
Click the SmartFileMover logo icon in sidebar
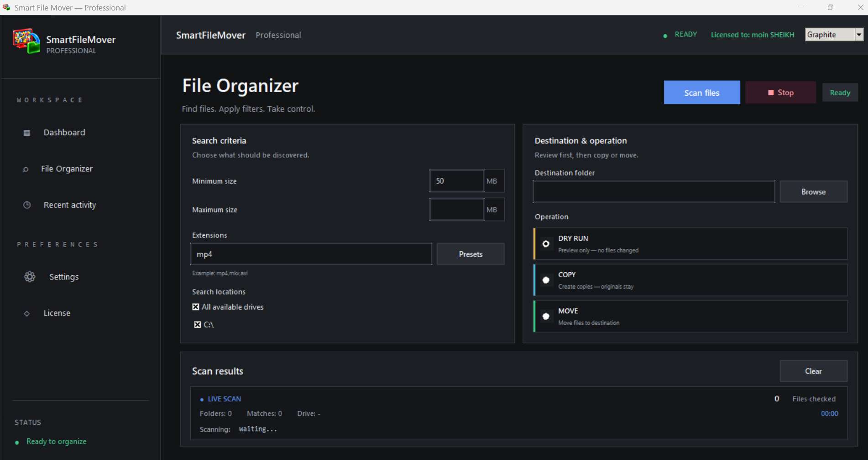tap(26, 41)
